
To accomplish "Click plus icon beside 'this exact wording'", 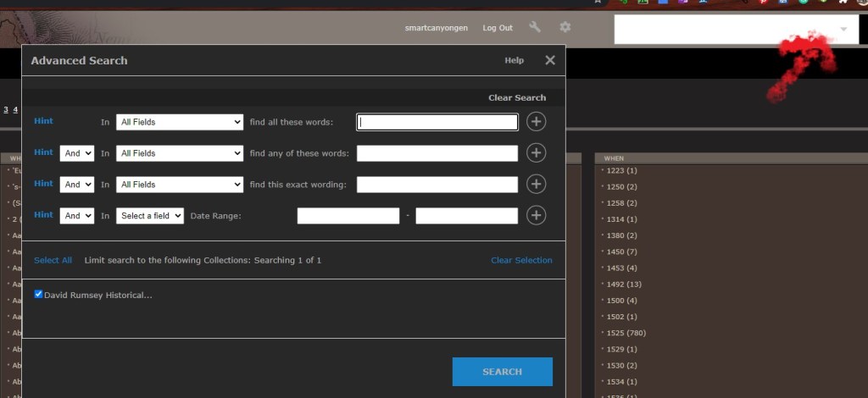I will pos(536,185).
